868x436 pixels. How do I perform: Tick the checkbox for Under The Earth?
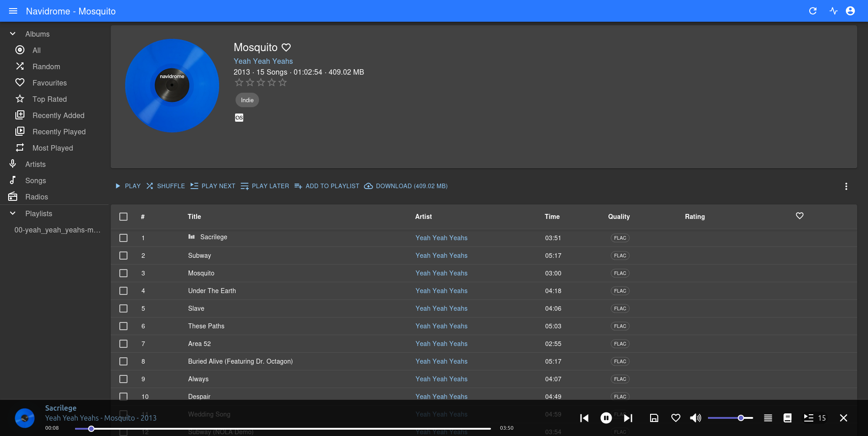(123, 291)
